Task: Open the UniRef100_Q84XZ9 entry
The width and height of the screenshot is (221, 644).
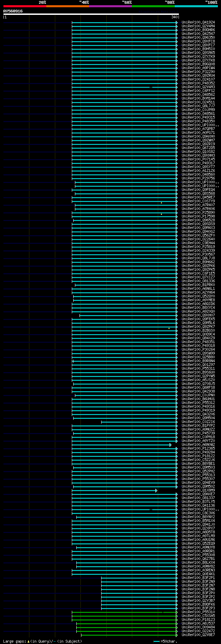Action: click(198, 338)
